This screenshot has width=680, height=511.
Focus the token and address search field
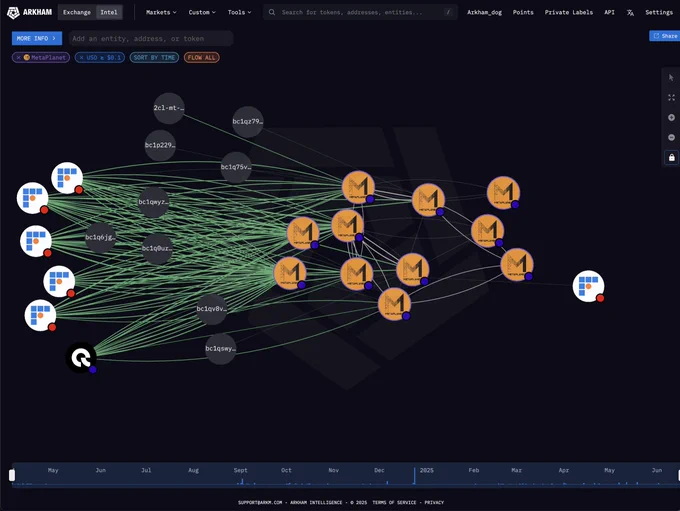pos(360,12)
